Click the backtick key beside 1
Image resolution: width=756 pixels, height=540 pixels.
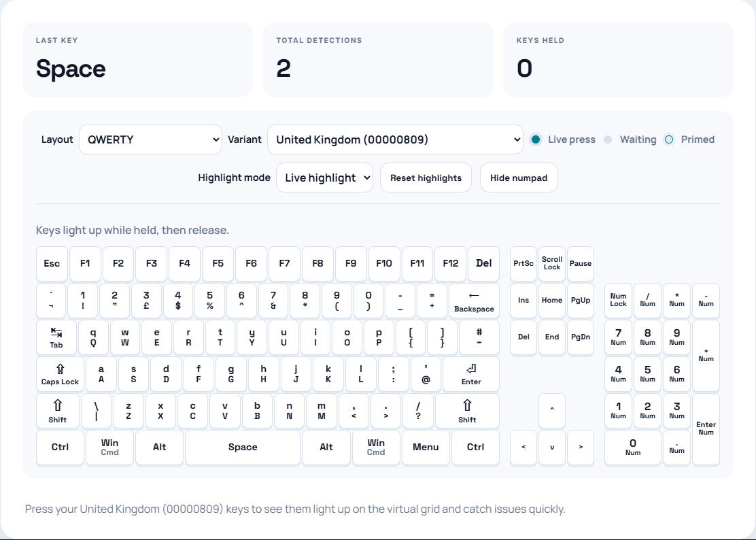[x=51, y=301]
